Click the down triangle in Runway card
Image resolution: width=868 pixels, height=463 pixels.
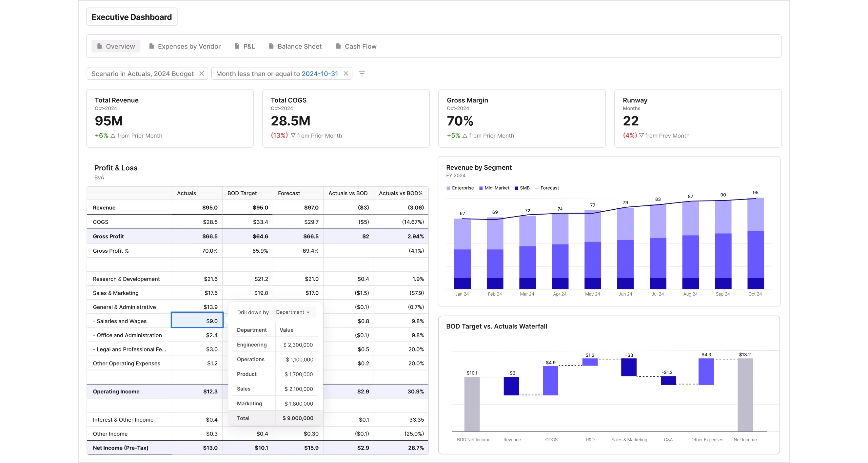tap(641, 136)
